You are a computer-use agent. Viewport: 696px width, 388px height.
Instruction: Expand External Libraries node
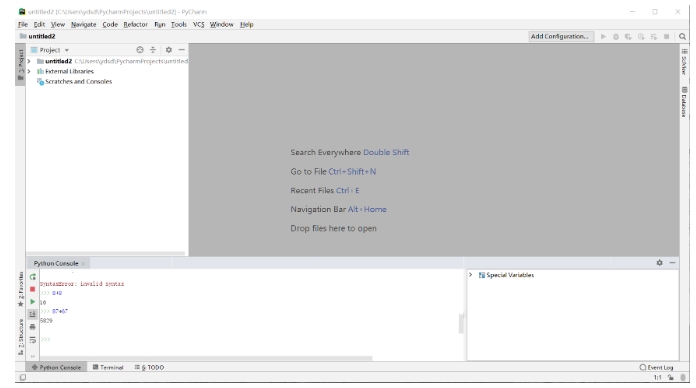pos(29,71)
